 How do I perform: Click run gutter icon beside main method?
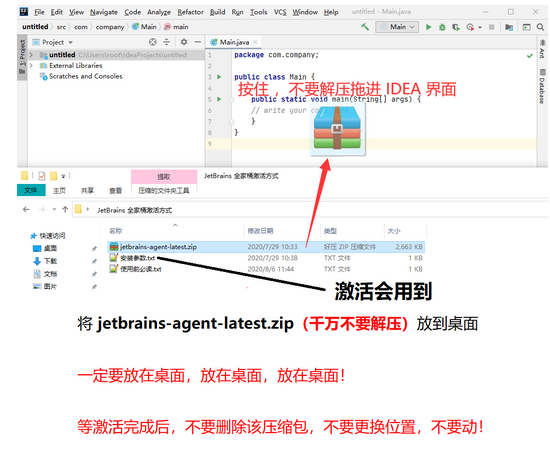coord(219,99)
